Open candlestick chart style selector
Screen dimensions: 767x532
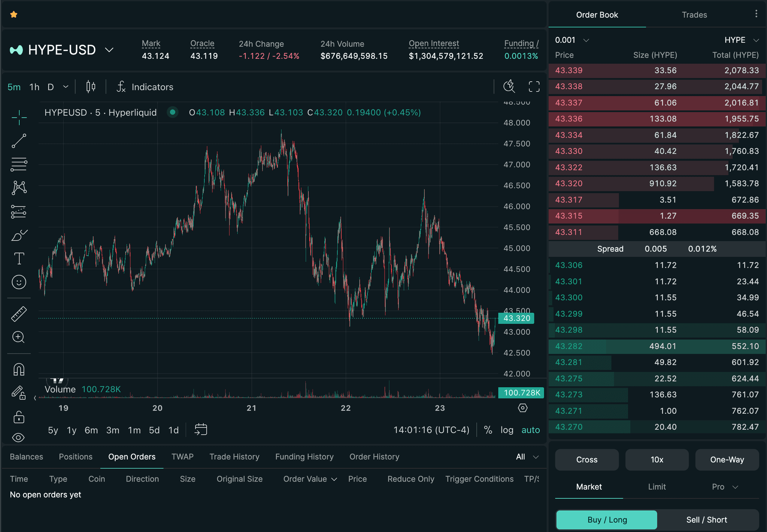pyautogui.click(x=91, y=87)
